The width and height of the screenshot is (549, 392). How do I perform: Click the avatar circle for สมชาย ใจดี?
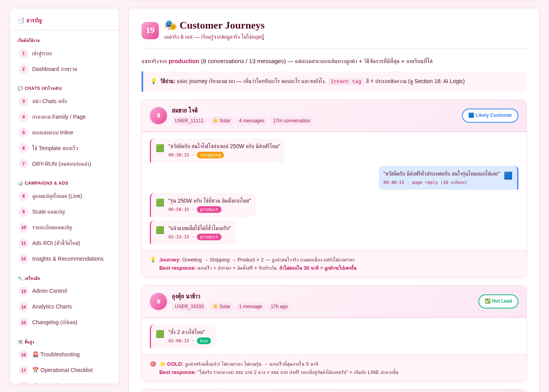pyautogui.click(x=158, y=116)
